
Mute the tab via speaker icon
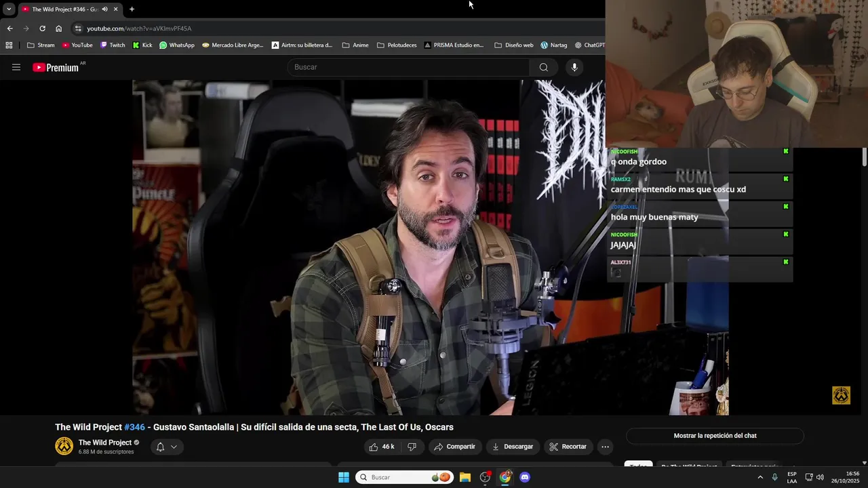(x=104, y=9)
